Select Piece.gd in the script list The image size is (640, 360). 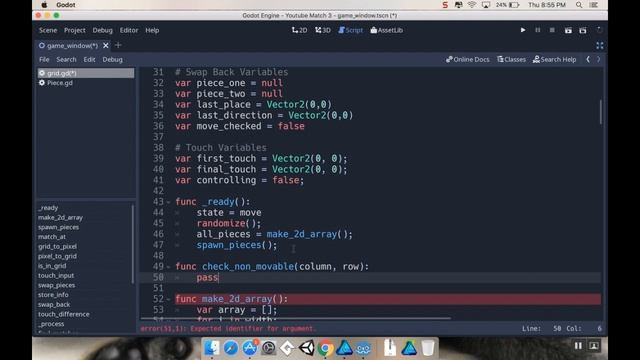click(x=86, y=83)
